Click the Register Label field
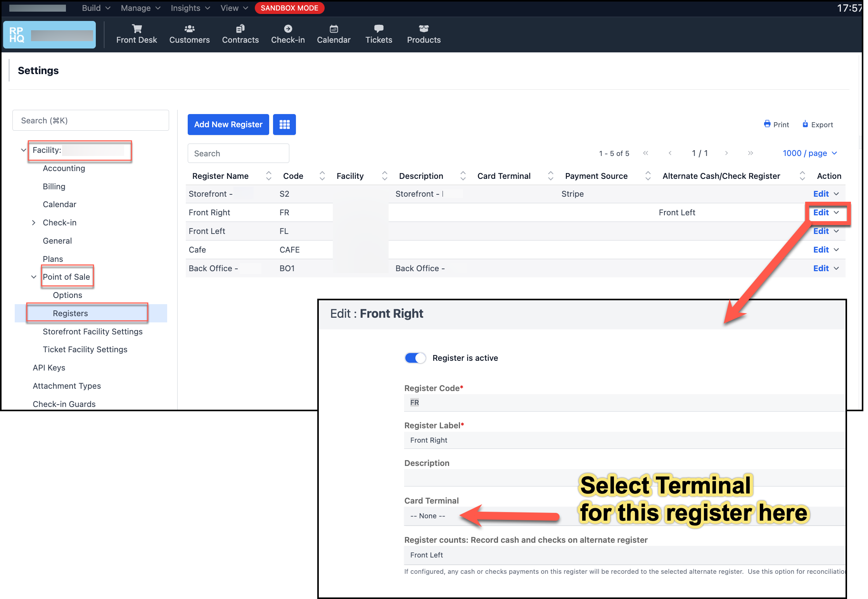Viewport: 868px width, 599px height. 624,440
